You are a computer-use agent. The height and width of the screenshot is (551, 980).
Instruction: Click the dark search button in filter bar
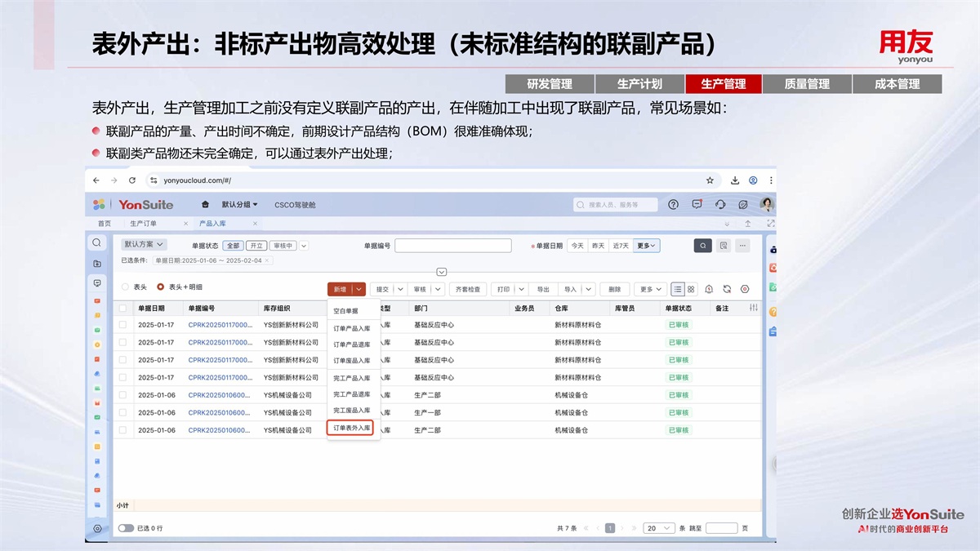coord(702,245)
